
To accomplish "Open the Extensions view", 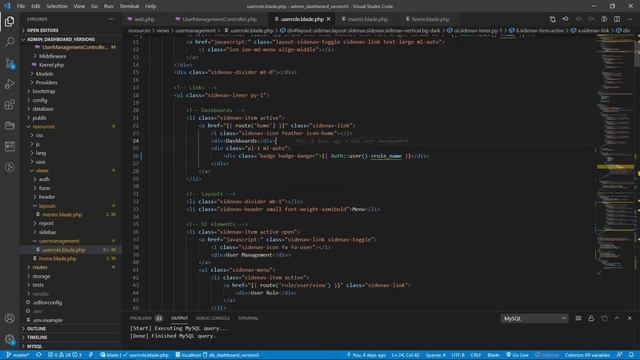I will [x=10, y=105].
